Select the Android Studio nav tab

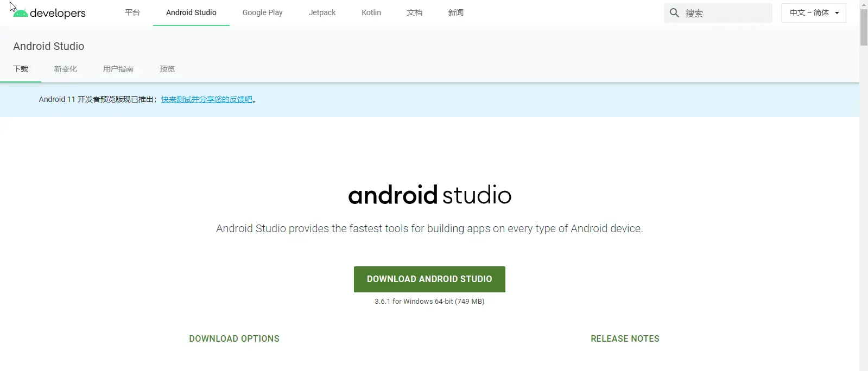click(x=191, y=12)
